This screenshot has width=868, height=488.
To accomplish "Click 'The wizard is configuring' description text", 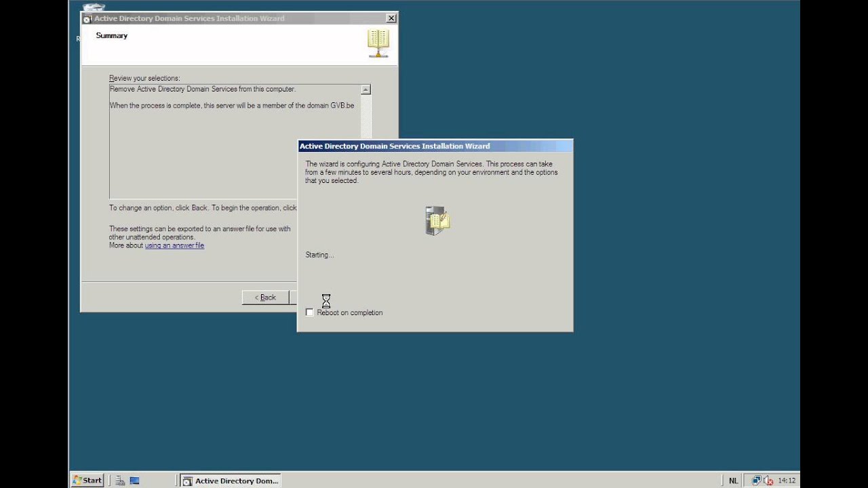I will click(x=431, y=172).
